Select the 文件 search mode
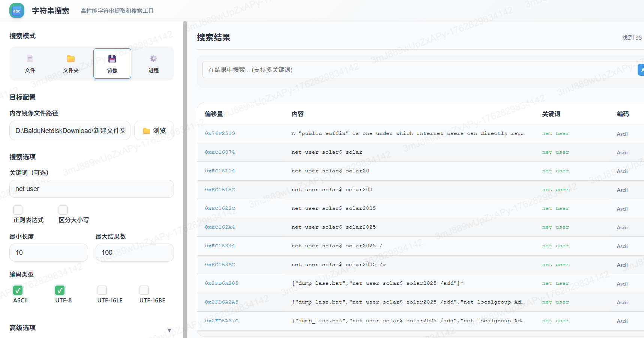Viewport: 644px width, 338px height. (x=30, y=64)
